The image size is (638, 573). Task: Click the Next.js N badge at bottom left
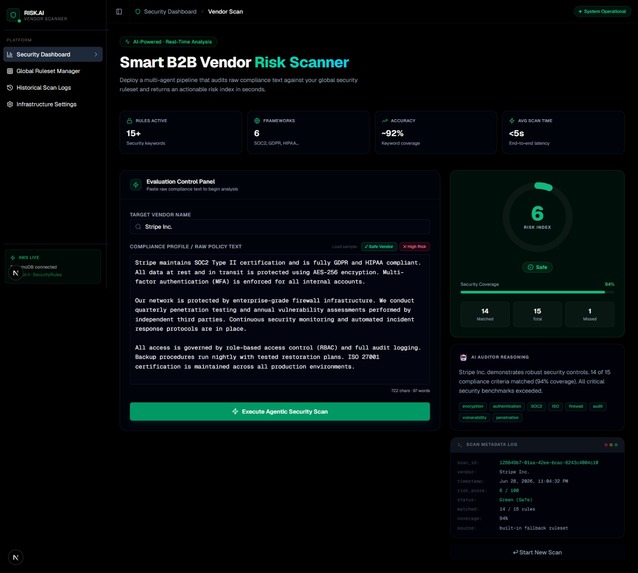coord(15,558)
